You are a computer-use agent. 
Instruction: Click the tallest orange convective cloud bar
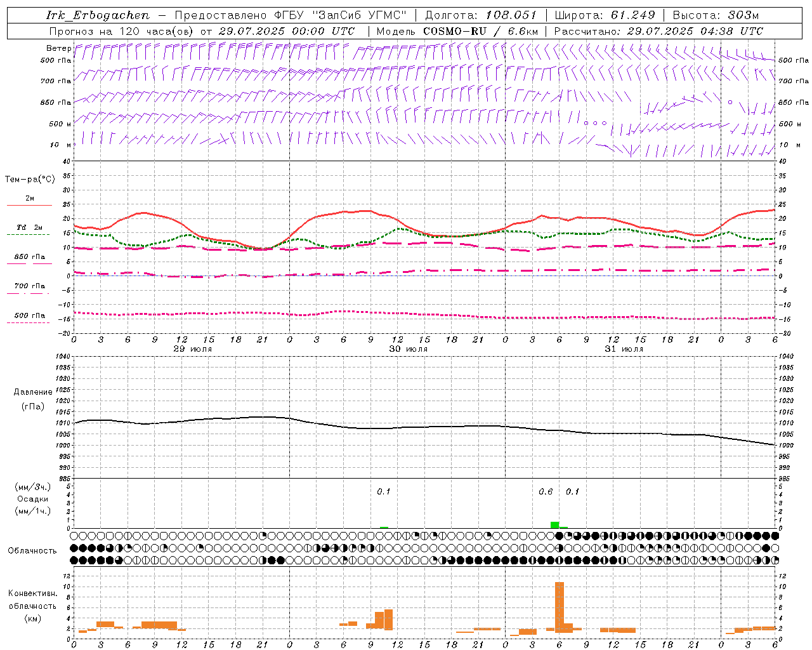tap(560, 607)
